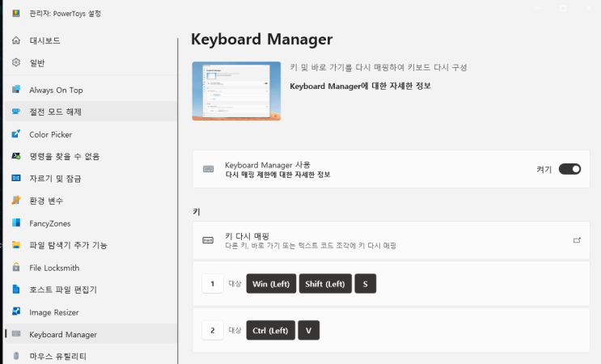
Task: Click the 키 section heading
Action: point(197,212)
